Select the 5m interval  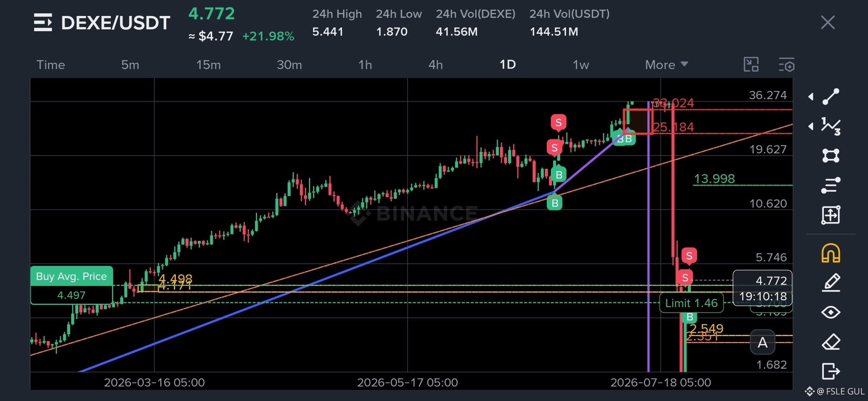[x=130, y=65]
